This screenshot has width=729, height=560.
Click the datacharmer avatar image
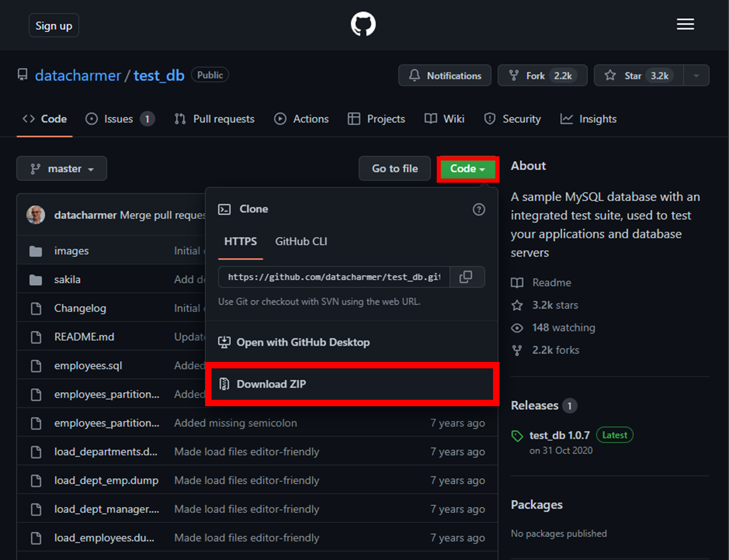click(36, 215)
